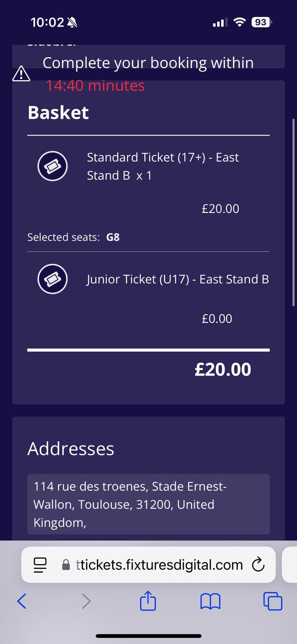Viewport: 297px width, 644px height.
Task: Open Safari page settings icon
Action: click(x=40, y=565)
